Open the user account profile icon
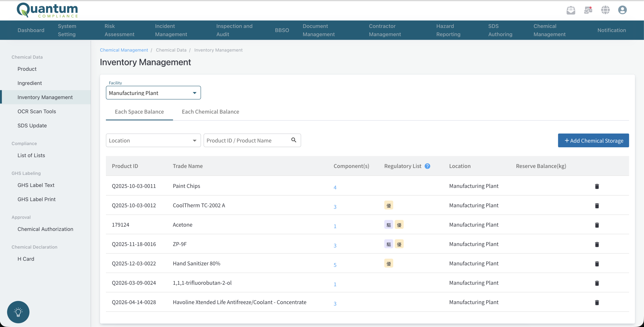The height and width of the screenshot is (327, 644). pos(622,10)
